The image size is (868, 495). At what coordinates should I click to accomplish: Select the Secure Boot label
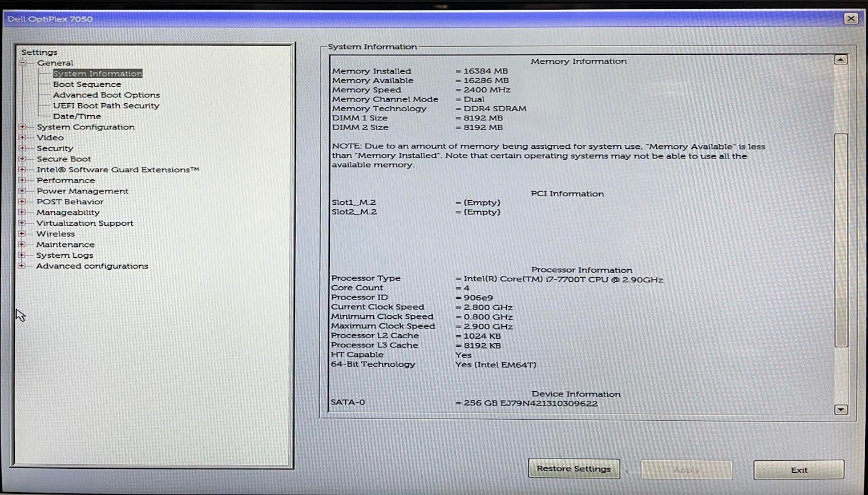coord(64,159)
